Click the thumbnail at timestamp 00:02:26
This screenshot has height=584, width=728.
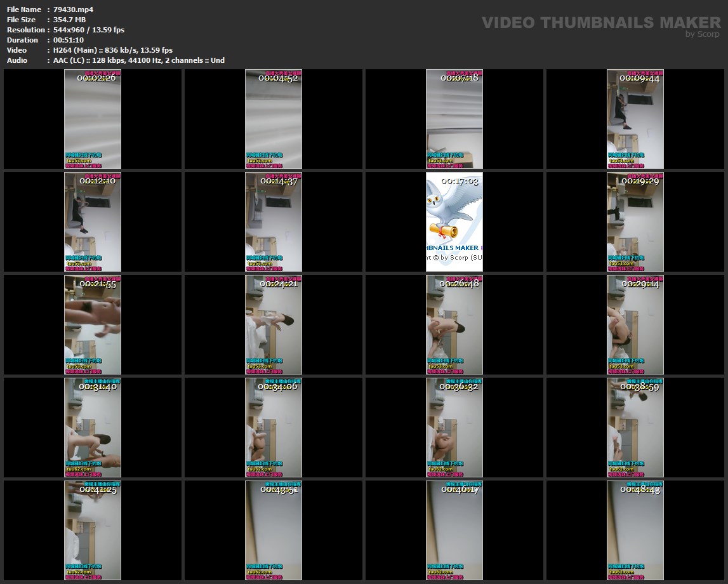(93, 119)
